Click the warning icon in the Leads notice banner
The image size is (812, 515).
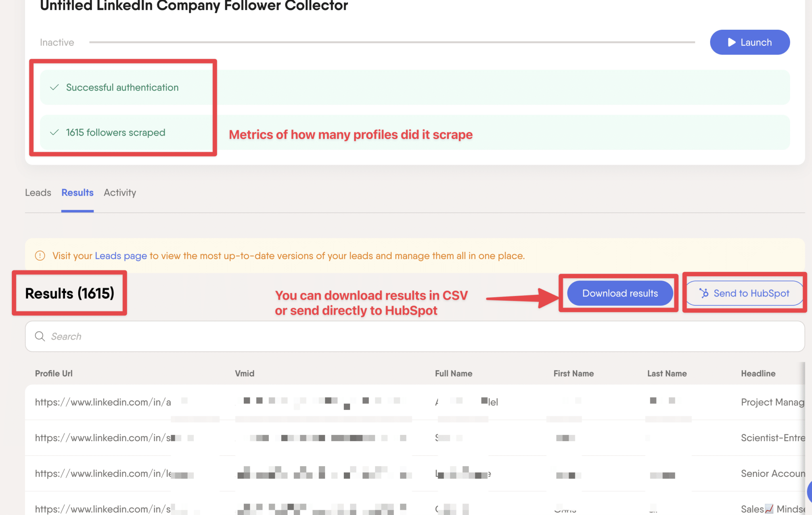pos(40,256)
